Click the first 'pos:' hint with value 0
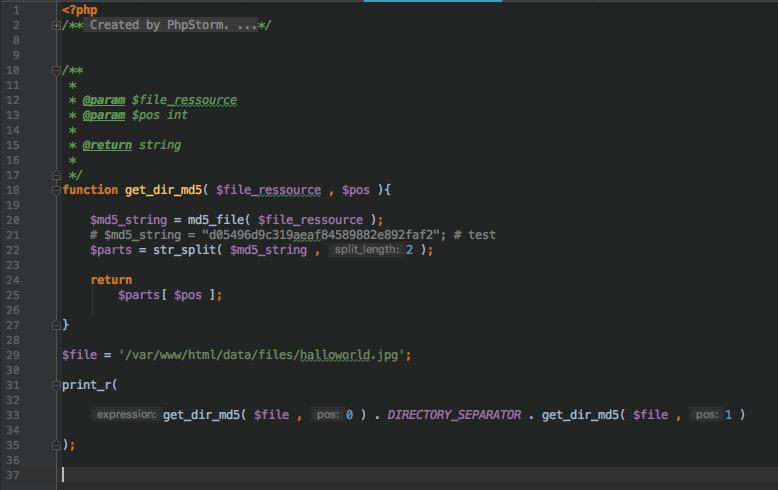 328,415
